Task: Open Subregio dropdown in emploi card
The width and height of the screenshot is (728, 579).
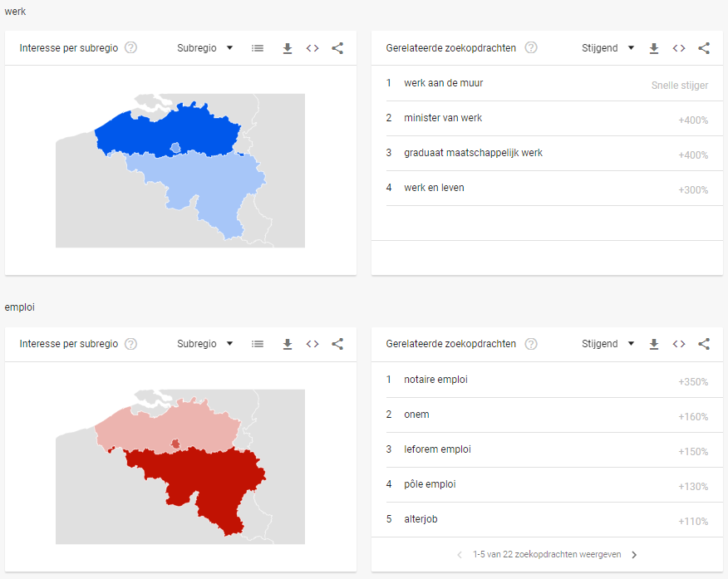Action: coord(204,344)
